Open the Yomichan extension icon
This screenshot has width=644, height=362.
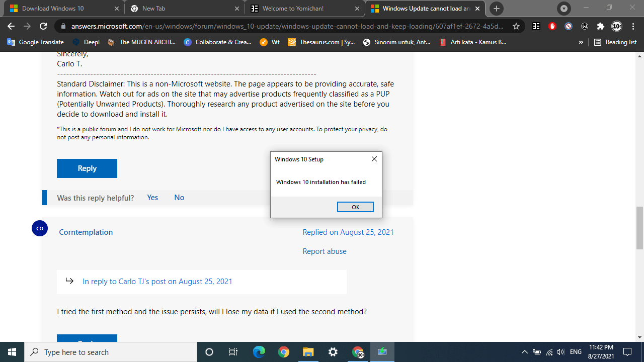[536, 26]
